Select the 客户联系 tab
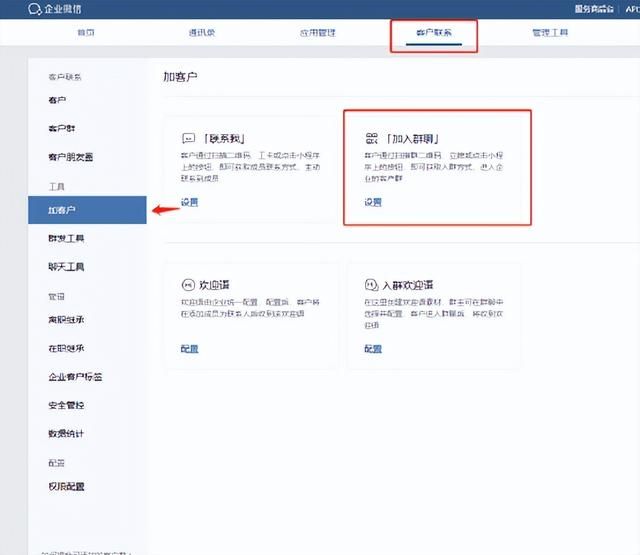 [434, 33]
